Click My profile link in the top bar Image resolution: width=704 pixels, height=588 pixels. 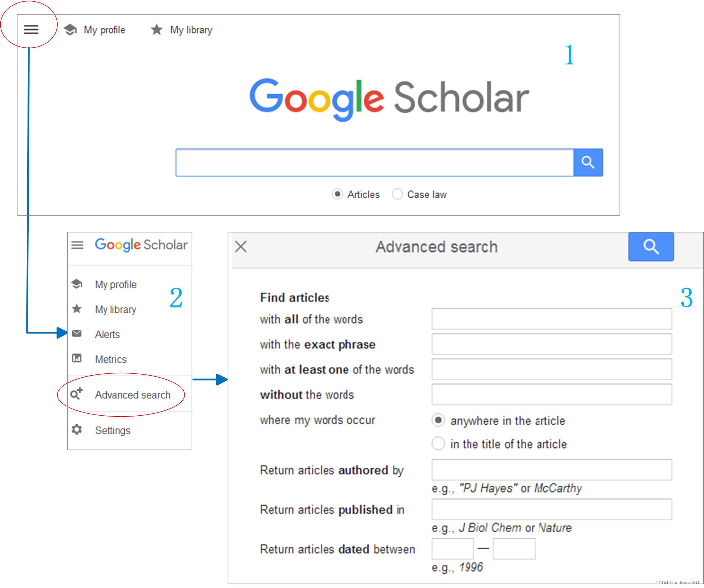pyautogui.click(x=104, y=30)
